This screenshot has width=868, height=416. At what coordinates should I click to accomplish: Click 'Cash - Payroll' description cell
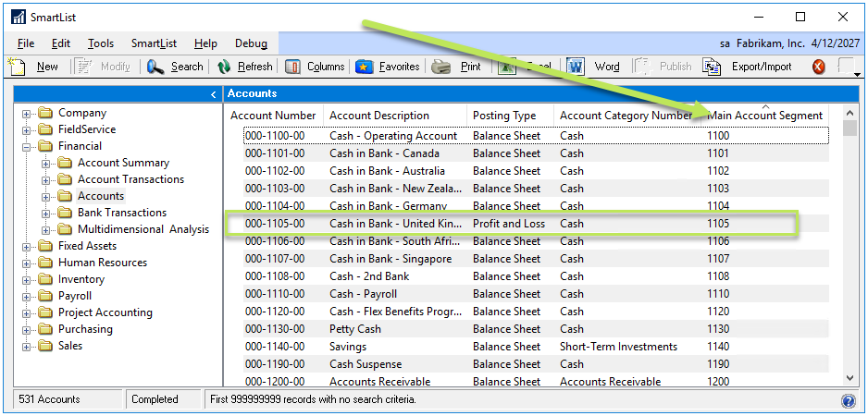click(x=363, y=294)
